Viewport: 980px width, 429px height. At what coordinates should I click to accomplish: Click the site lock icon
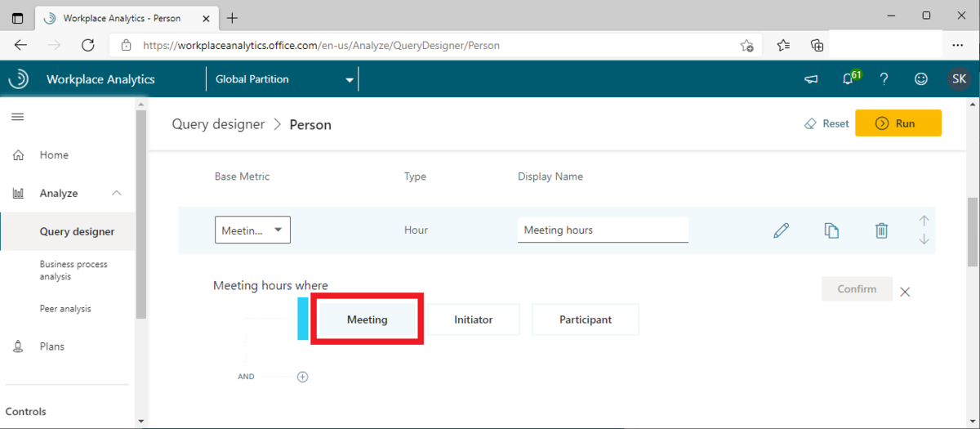tap(127, 46)
